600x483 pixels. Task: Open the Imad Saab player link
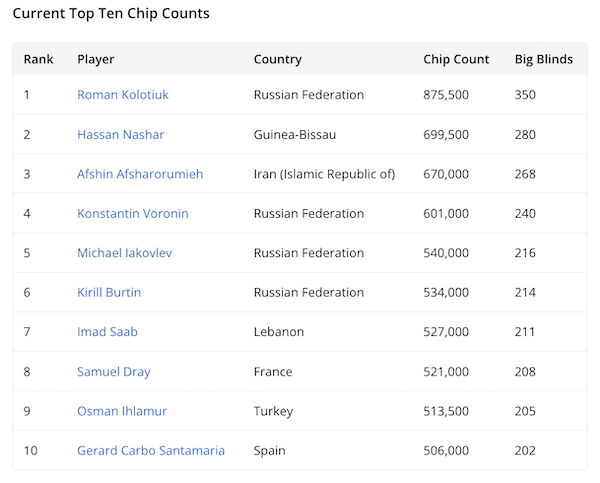click(x=106, y=332)
